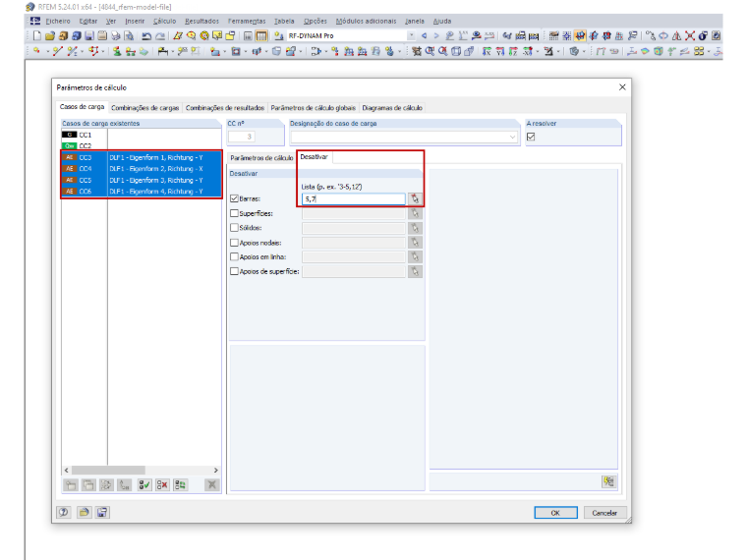Tick the Apoios em linha checkbox
Screen dimensions: 747x560
234,256
